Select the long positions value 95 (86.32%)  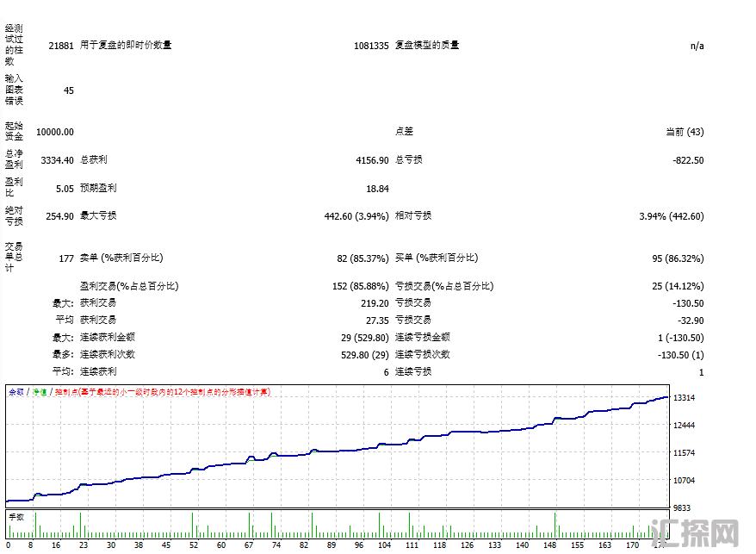click(x=678, y=258)
